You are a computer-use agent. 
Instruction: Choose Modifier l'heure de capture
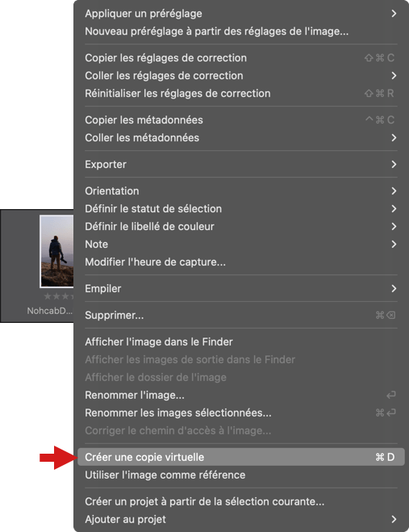[240, 262]
